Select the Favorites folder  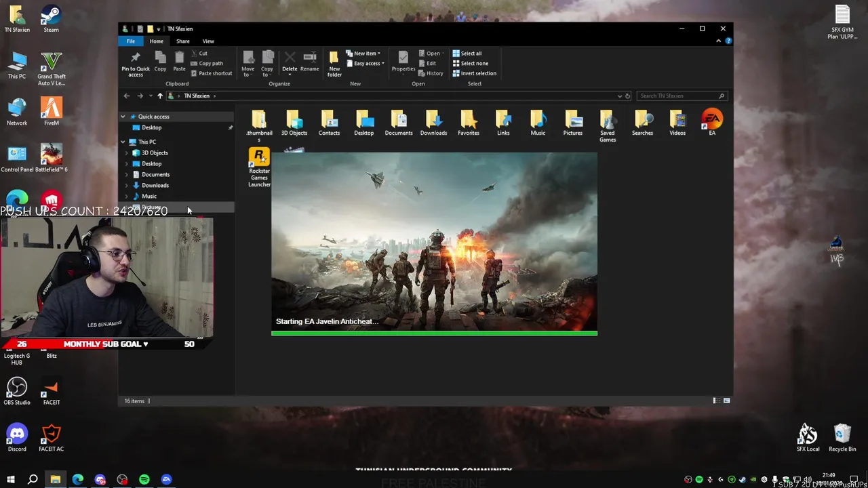coord(469,124)
